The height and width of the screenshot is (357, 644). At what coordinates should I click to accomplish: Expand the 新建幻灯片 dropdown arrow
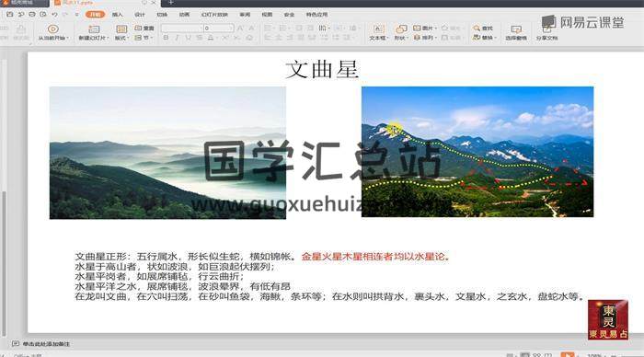coord(108,39)
